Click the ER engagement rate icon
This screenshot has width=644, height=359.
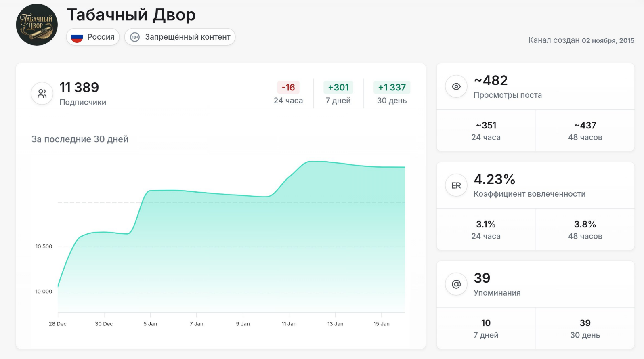(x=456, y=185)
